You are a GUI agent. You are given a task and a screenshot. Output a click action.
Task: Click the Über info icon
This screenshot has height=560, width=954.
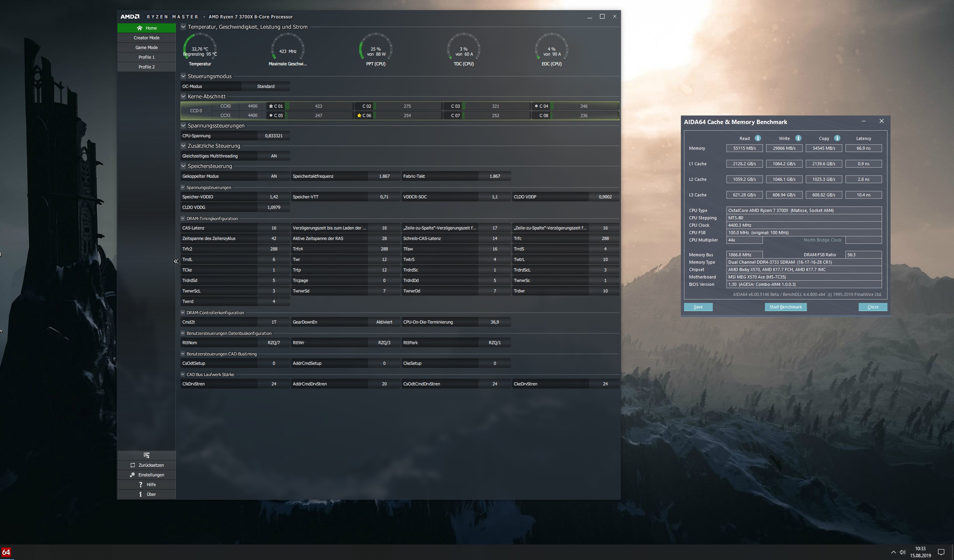pos(140,494)
